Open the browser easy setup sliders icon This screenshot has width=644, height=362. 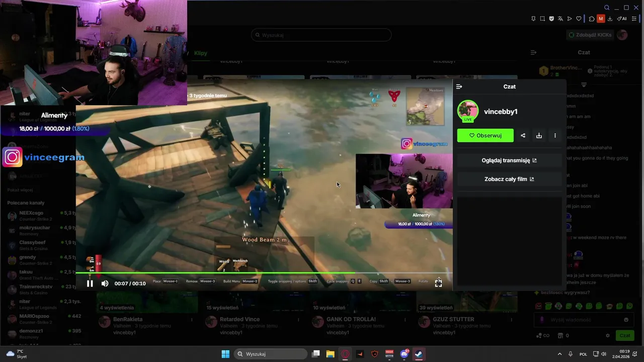[634, 19]
